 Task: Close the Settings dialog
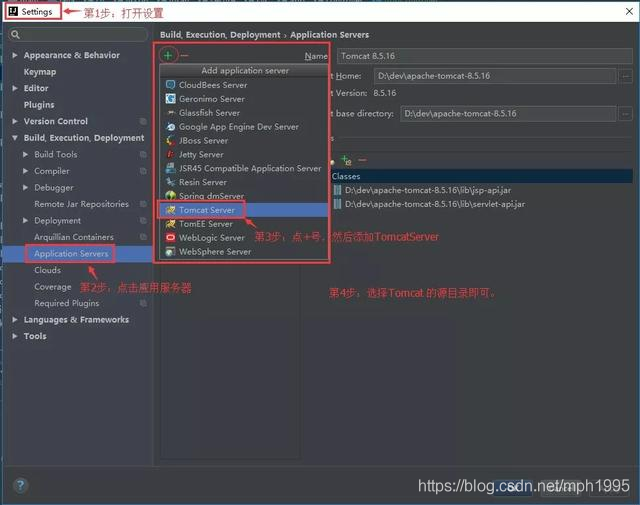629,11
